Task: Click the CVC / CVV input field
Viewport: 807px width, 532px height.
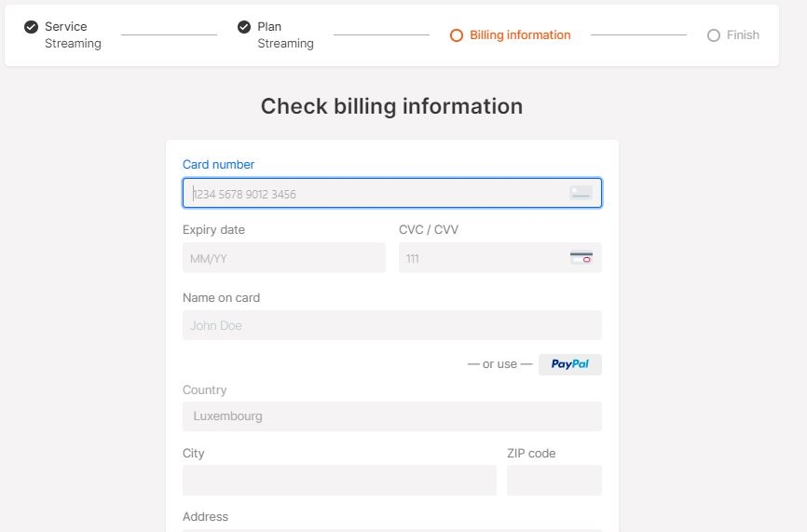Action: pos(480,258)
